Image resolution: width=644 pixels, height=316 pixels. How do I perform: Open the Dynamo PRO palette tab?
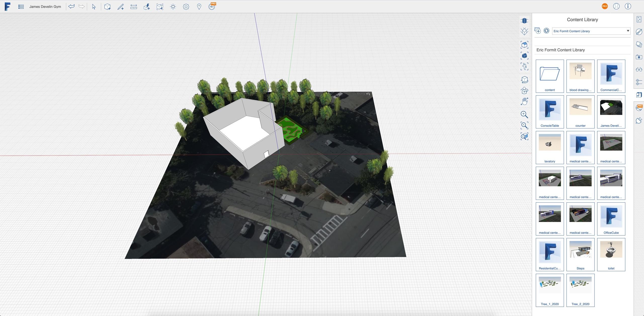tap(639, 108)
